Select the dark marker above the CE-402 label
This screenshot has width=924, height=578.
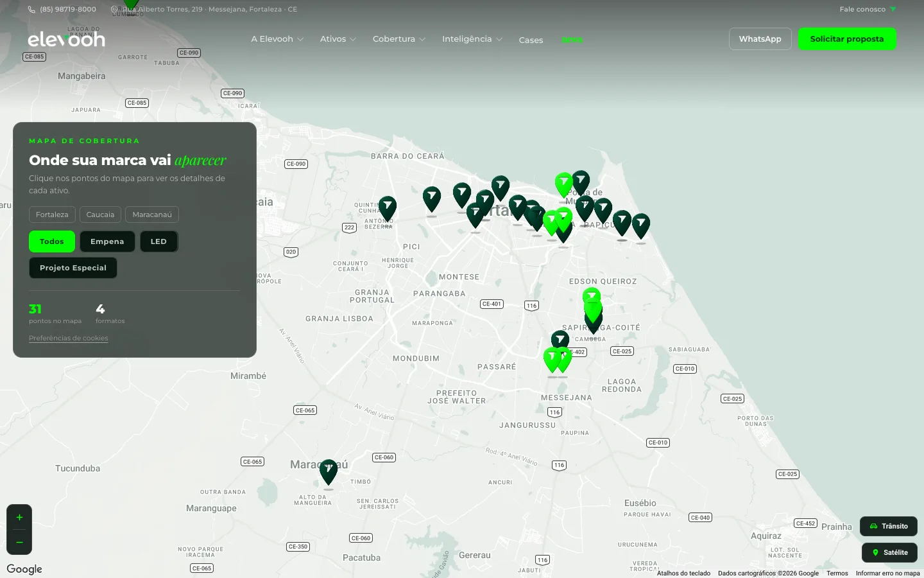tap(560, 340)
